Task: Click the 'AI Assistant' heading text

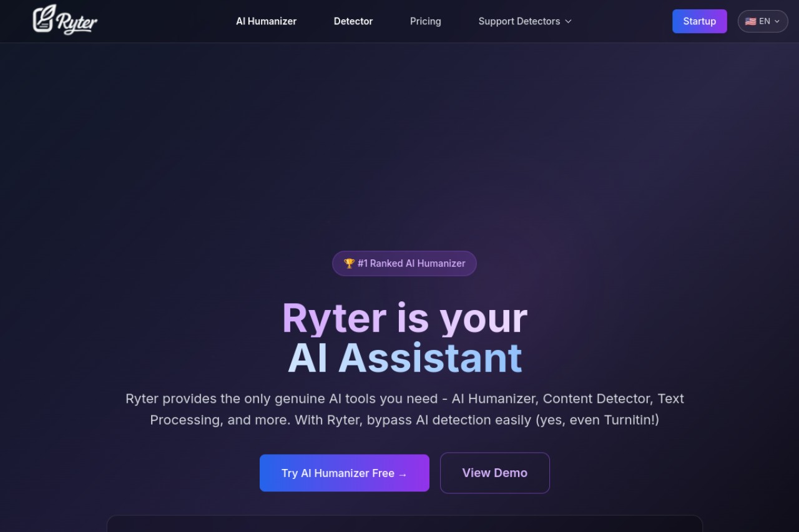Action: [404, 359]
